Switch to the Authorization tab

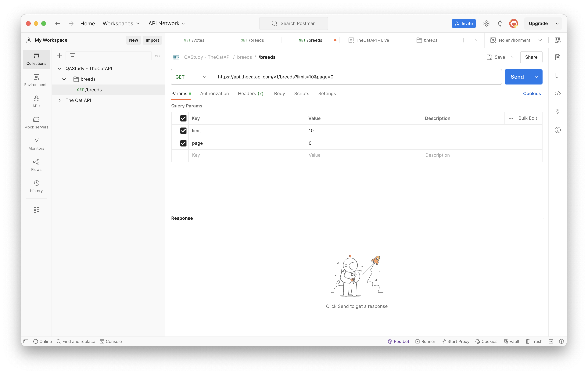[x=214, y=94]
